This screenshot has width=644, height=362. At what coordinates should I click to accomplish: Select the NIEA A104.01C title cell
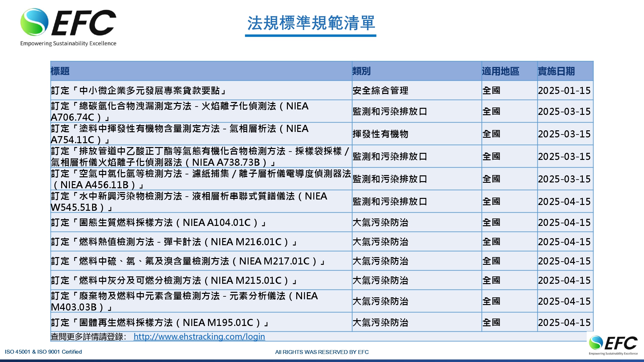[x=201, y=222]
